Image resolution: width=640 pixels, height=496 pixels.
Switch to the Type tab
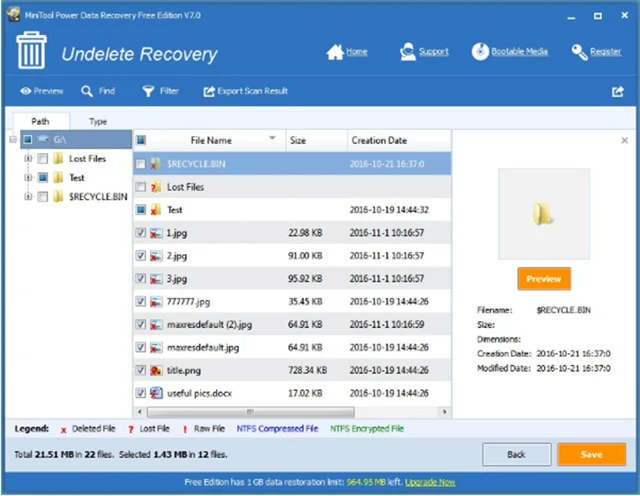(x=98, y=121)
